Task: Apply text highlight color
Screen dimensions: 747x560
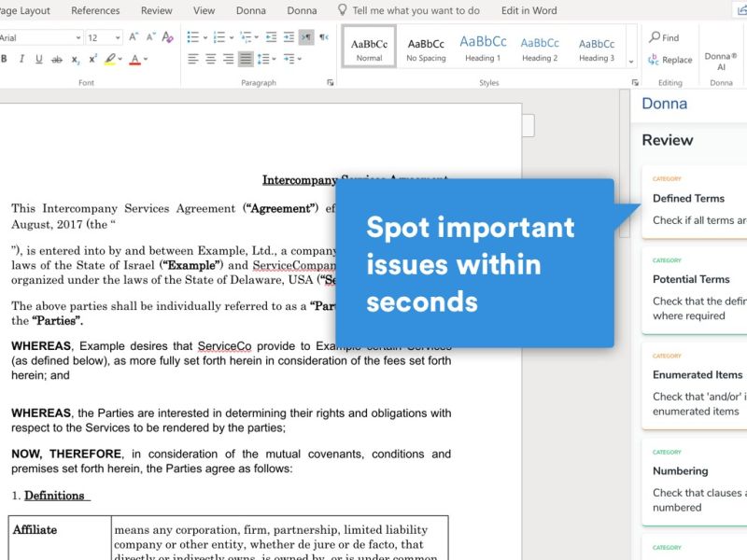Action: click(x=110, y=59)
